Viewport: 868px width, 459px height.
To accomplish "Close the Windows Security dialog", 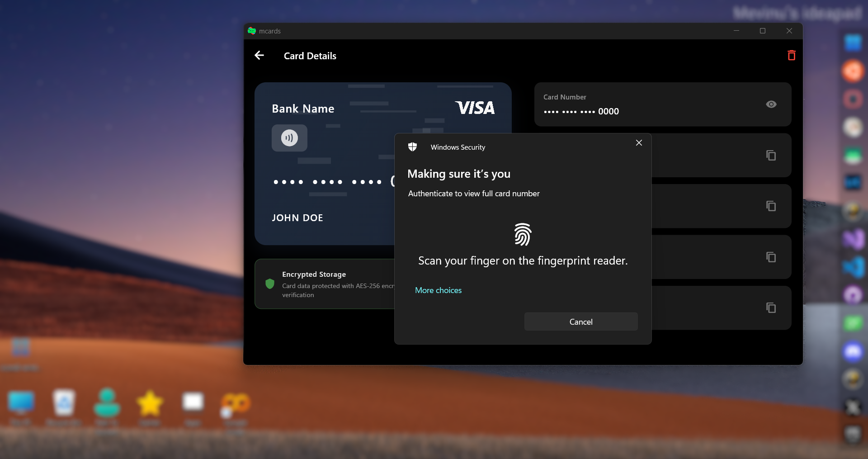I will coord(638,142).
